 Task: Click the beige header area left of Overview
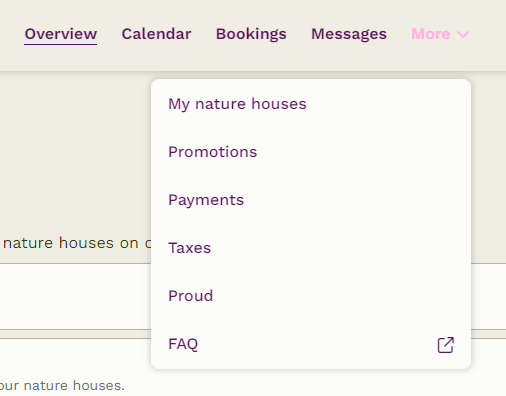click(12, 34)
